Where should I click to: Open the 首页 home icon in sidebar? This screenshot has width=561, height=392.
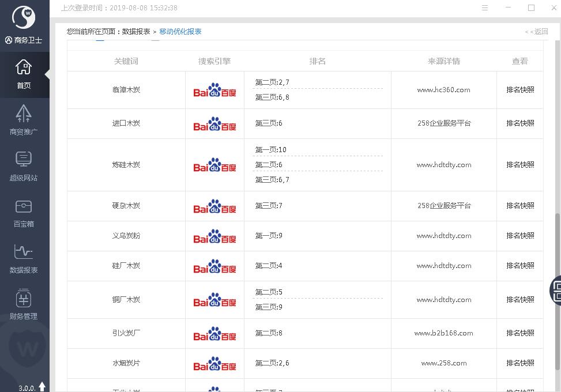(24, 74)
